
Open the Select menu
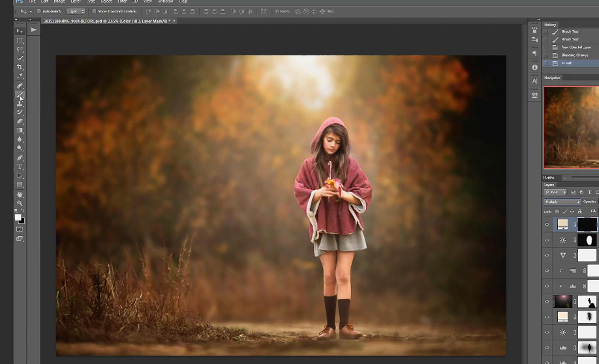(106, 1)
